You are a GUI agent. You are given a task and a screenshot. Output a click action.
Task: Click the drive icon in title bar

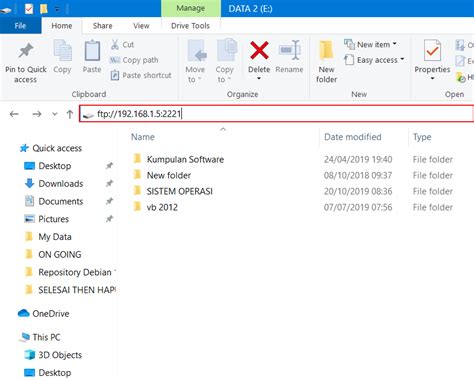coord(6,10)
